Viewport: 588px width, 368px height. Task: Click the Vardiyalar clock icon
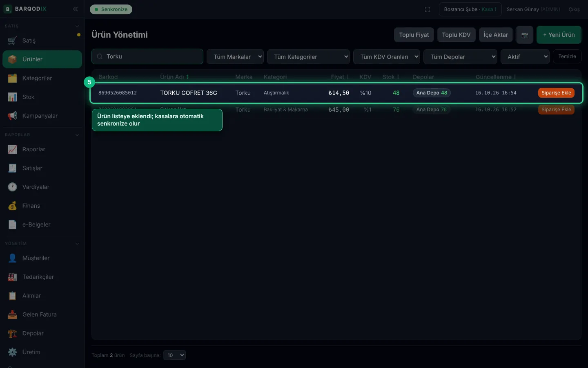pos(13,187)
